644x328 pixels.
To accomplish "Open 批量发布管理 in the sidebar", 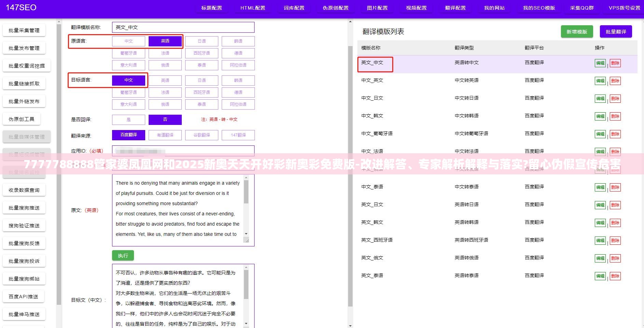I will [24, 48].
